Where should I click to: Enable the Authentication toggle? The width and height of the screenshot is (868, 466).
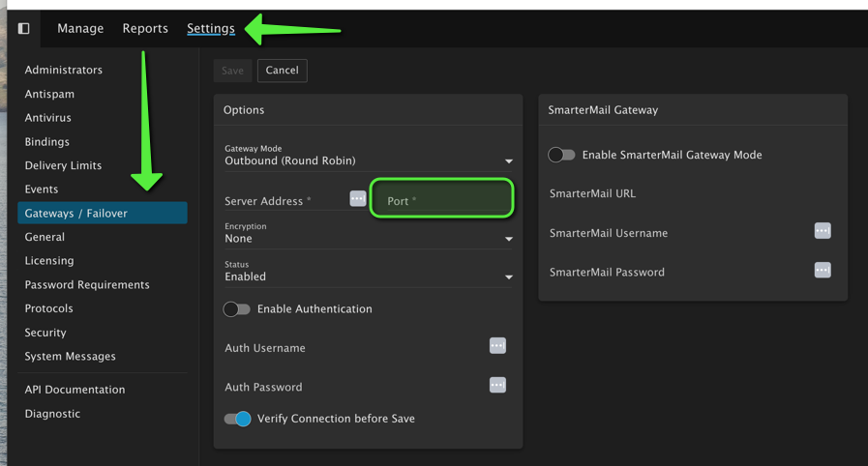(237, 309)
